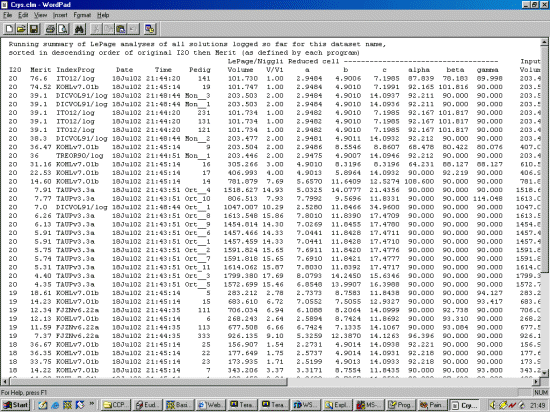Screen dimensions: 550x412
Task: Open the Edit menu
Action: pos(23,15)
